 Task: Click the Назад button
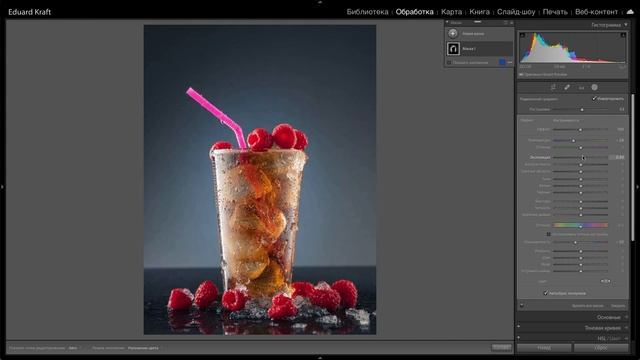[x=544, y=348]
